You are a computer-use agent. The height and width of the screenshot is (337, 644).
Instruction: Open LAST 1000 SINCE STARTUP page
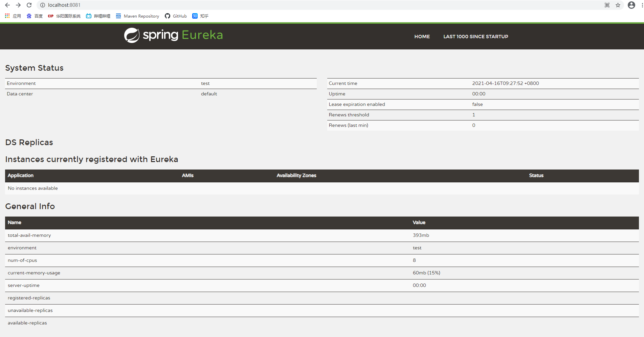tap(475, 37)
